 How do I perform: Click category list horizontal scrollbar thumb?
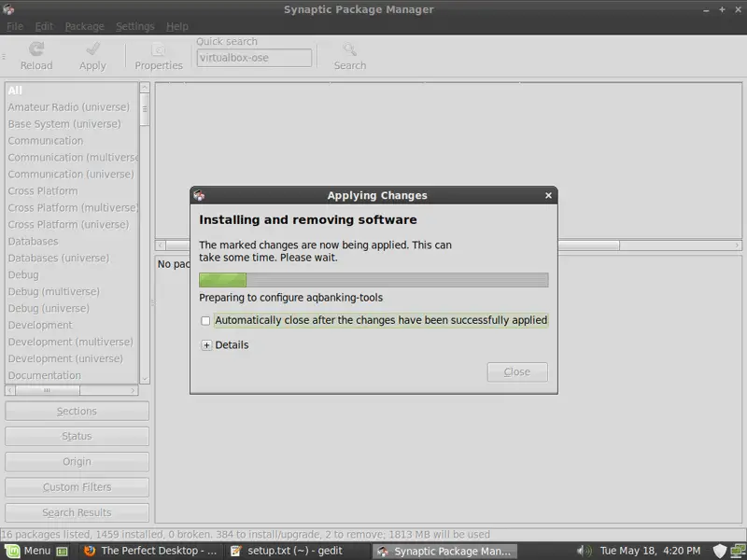(x=48, y=390)
